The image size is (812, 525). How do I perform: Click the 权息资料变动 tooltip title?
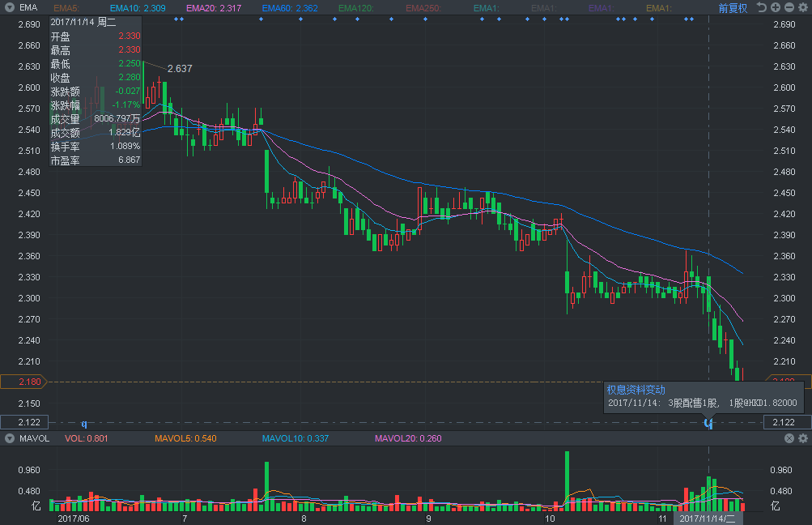636,390
